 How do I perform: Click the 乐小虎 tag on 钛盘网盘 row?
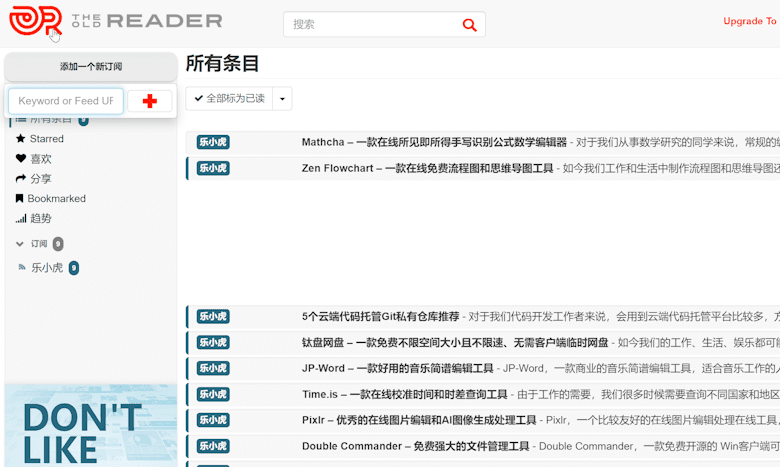click(213, 342)
